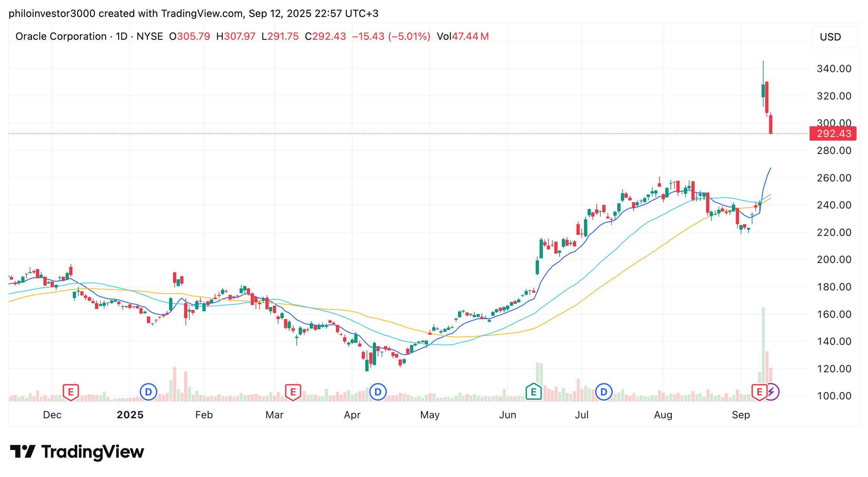Click the red earnings marker in March
This screenshot has height=477, width=868.
293,392
